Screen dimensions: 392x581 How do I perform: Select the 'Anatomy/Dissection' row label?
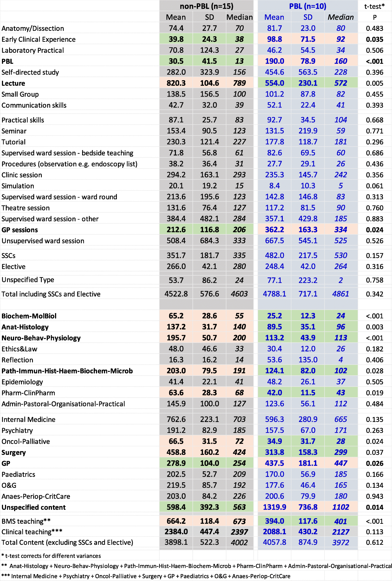(33, 28)
